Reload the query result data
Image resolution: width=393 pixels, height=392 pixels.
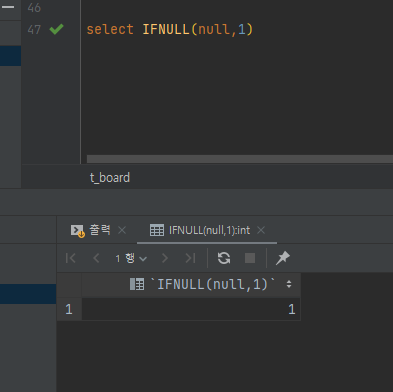point(224,258)
